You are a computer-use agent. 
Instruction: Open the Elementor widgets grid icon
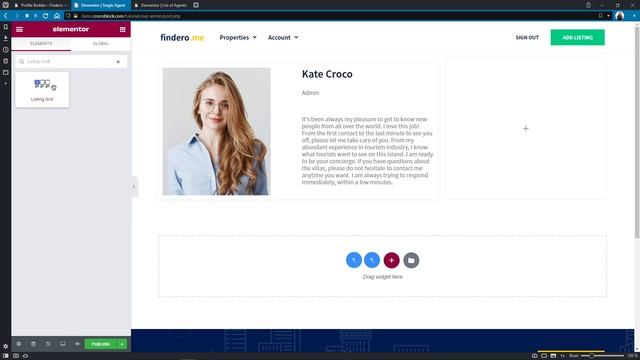coord(122,29)
